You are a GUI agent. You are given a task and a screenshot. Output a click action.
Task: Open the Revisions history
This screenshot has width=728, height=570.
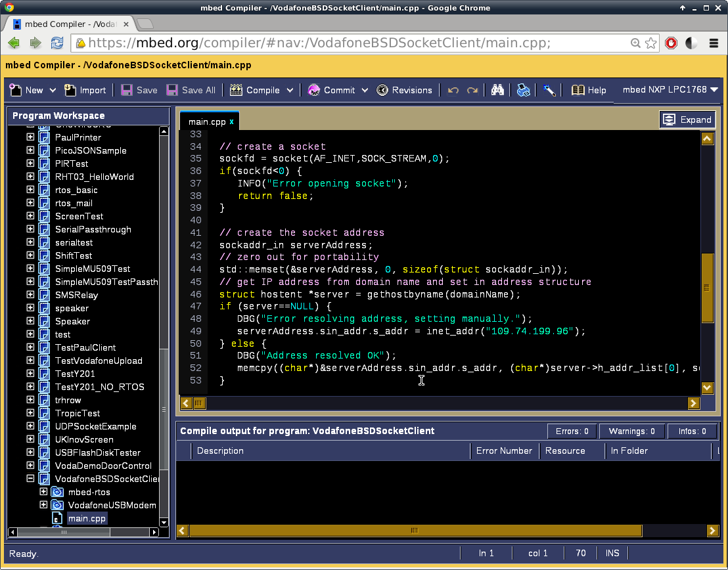point(404,90)
